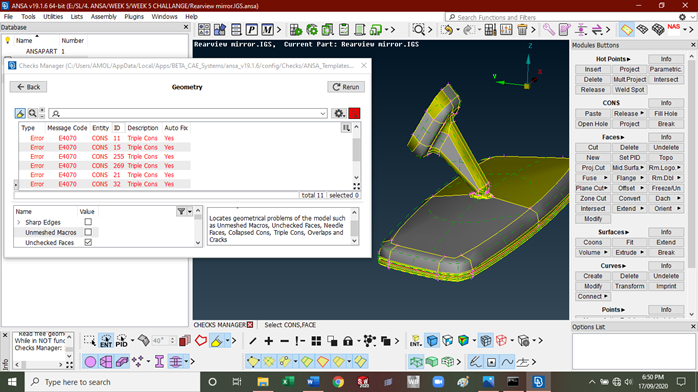Click the four-squares grid icon
Screen dimensions: 698x392
[316, 341]
